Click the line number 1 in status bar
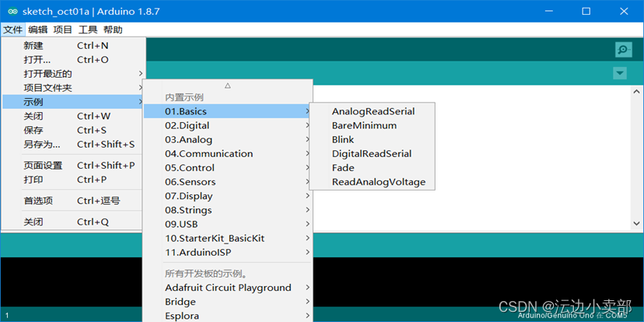This screenshot has height=322, width=644. (7, 316)
